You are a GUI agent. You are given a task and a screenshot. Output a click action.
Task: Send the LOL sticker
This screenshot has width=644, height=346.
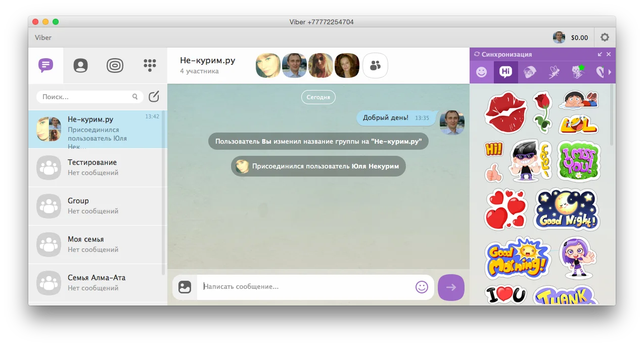579,124
